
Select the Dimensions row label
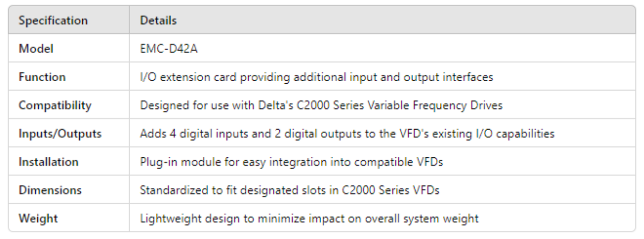click(50, 190)
